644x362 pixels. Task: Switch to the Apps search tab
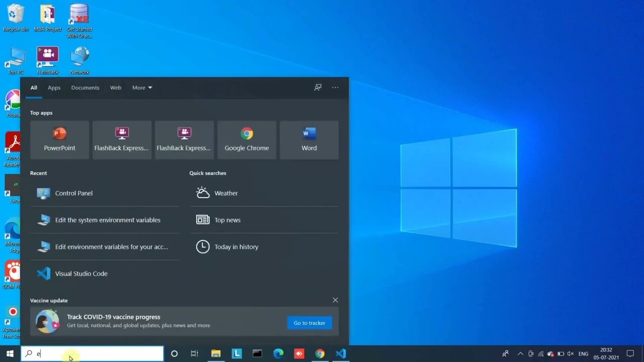pyautogui.click(x=54, y=87)
